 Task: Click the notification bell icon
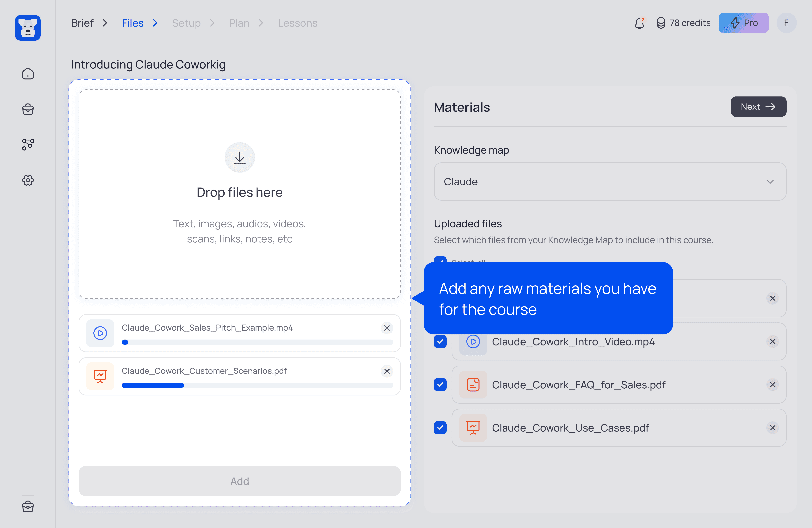[639, 23]
